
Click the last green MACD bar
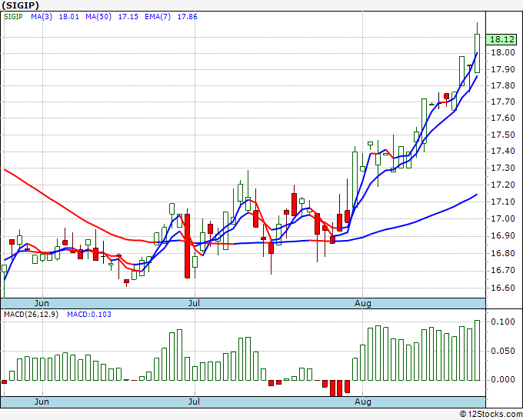tap(478, 350)
